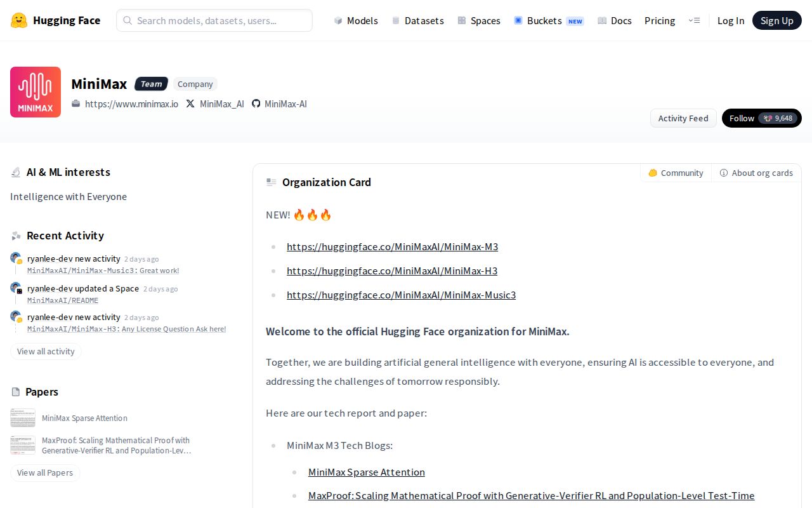
Task: Click the MiniMax organization logo
Action: coord(36,92)
